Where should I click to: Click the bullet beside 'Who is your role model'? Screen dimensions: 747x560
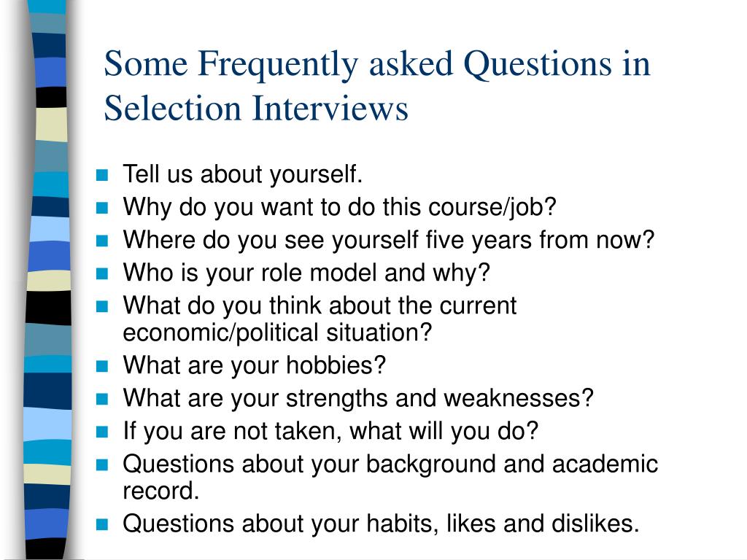tap(102, 273)
